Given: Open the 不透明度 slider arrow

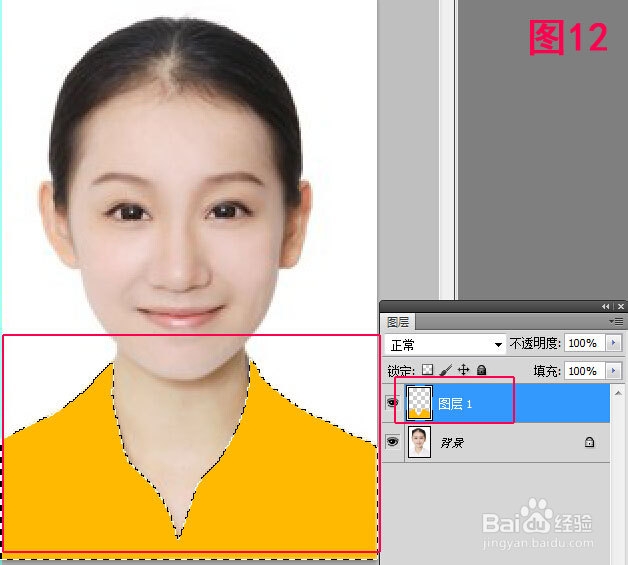Looking at the screenshot, I should click(613, 343).
